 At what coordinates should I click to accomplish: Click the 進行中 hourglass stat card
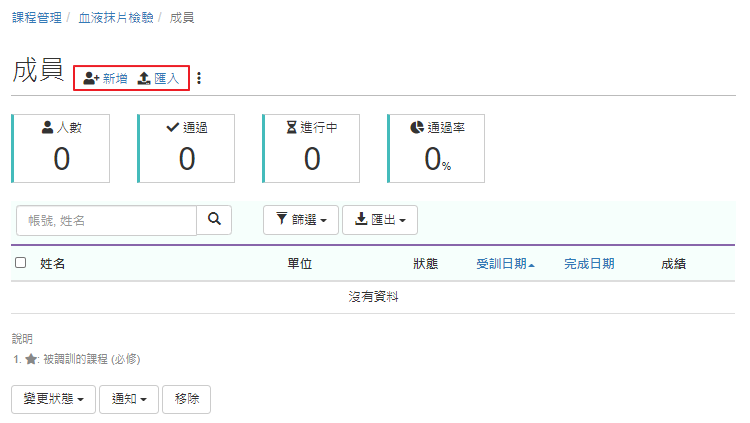311,148
